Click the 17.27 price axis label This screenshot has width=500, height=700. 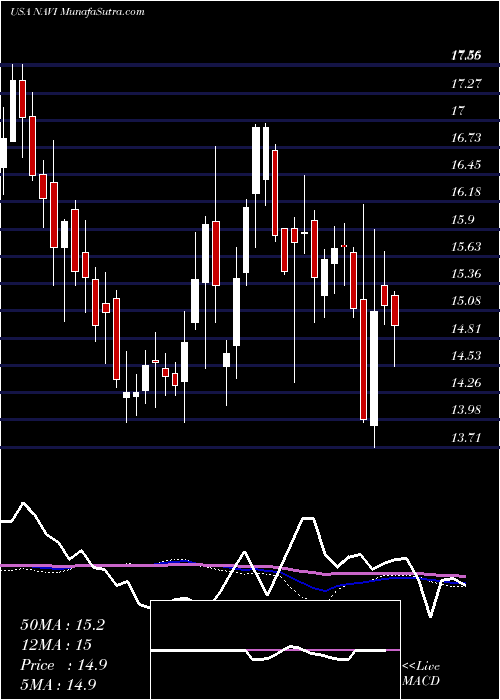466,83
